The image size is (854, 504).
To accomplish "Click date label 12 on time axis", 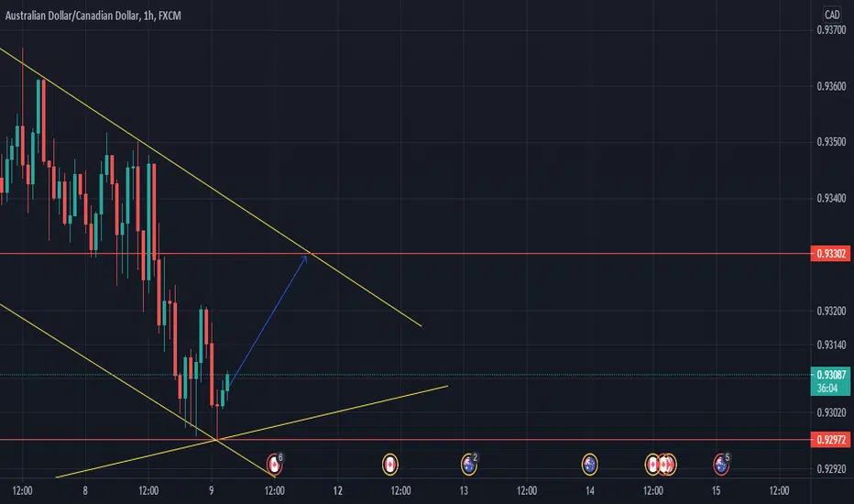I will coord(338,491).
